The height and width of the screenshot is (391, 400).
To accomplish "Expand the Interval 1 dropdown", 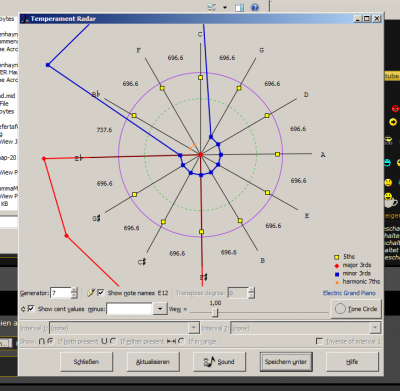I will coord(194,328).
